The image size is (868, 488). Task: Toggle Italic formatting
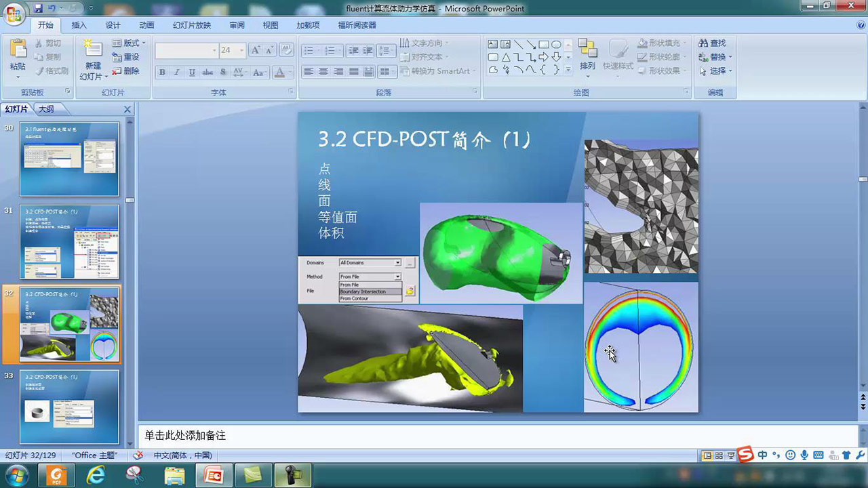coord(177,73)
